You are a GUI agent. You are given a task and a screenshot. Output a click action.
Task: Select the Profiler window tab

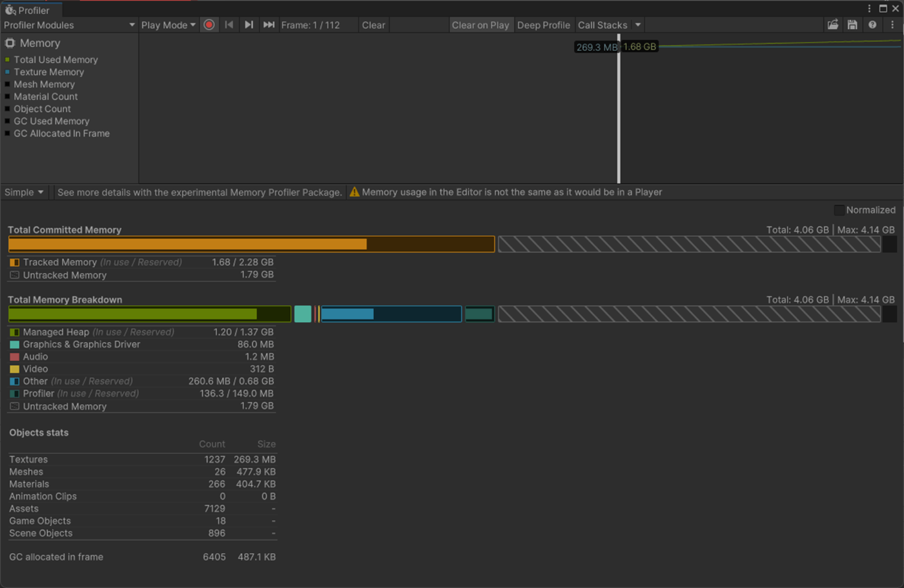click(x=31, y=10)
